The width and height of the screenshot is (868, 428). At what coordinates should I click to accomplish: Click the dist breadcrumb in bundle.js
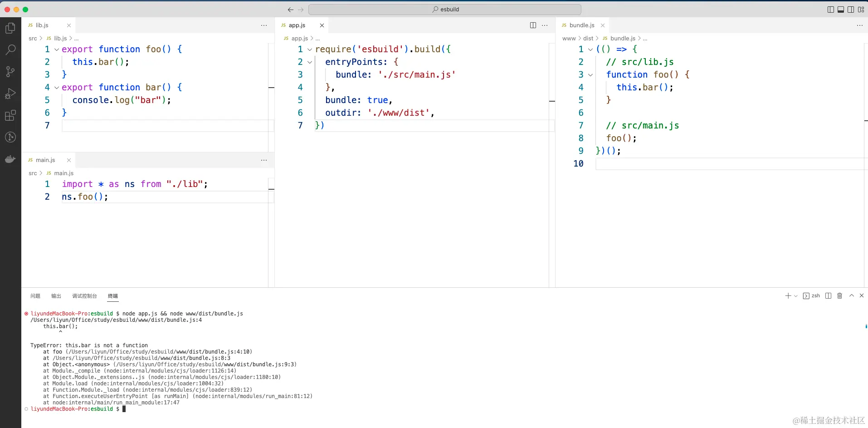point(588,39)
